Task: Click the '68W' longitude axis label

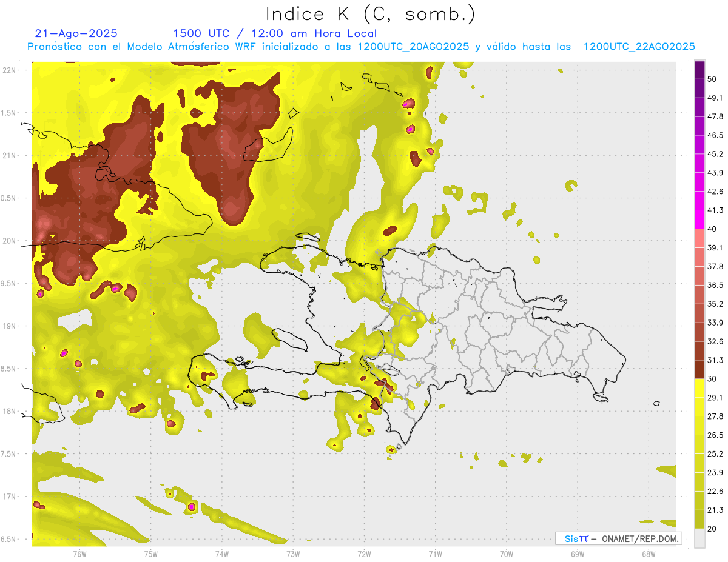Action: [x=649, y=553]
